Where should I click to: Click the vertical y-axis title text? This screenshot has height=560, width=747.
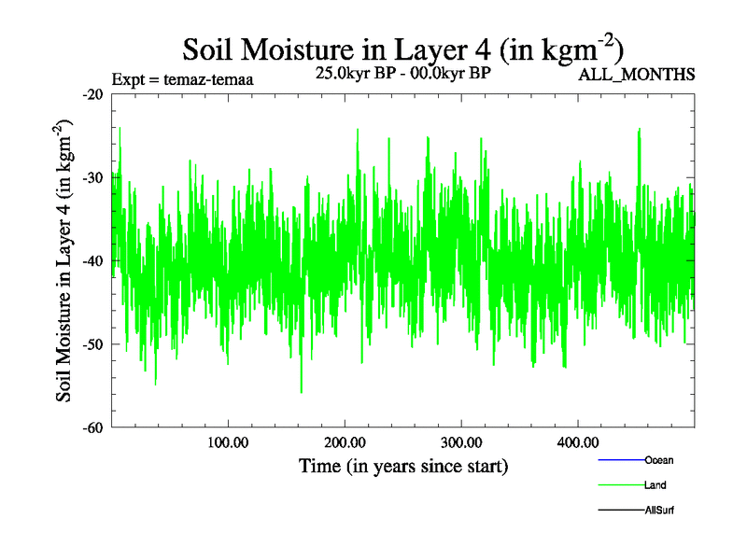66,261
